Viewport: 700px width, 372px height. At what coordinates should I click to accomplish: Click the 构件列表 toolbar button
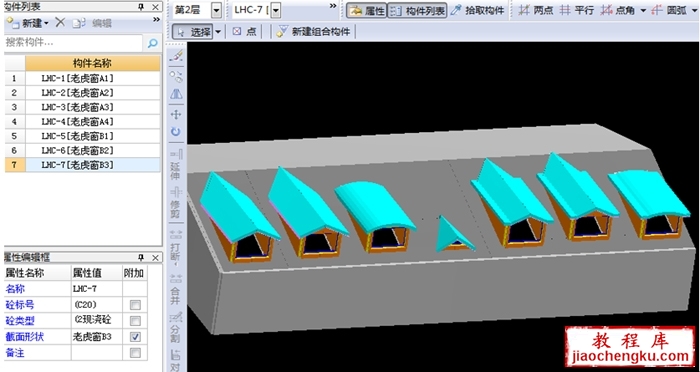point(417,11)
